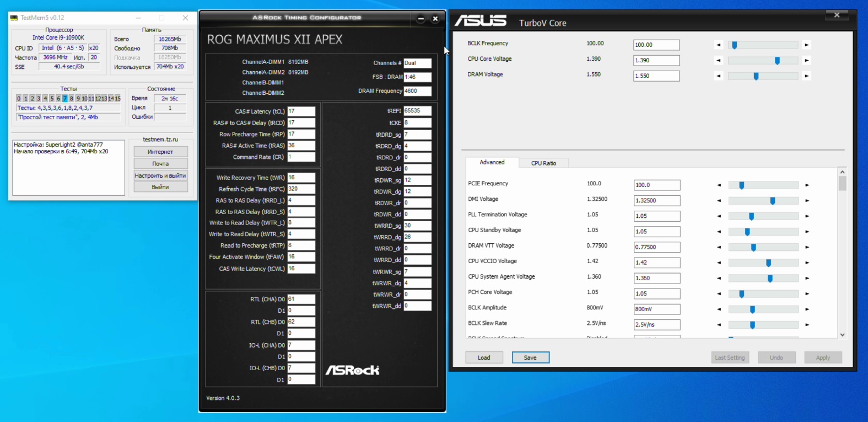The image size is (868, 422).
Task: Decrease PLL Termination Voltage via left arrow
Action: click(x=719, y=216)
